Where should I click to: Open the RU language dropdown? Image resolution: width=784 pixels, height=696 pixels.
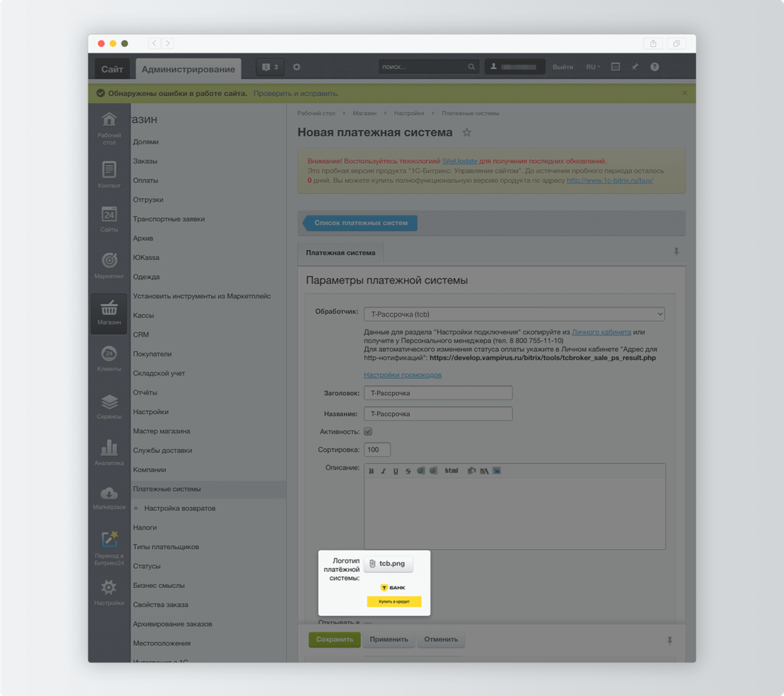(592, 67)
